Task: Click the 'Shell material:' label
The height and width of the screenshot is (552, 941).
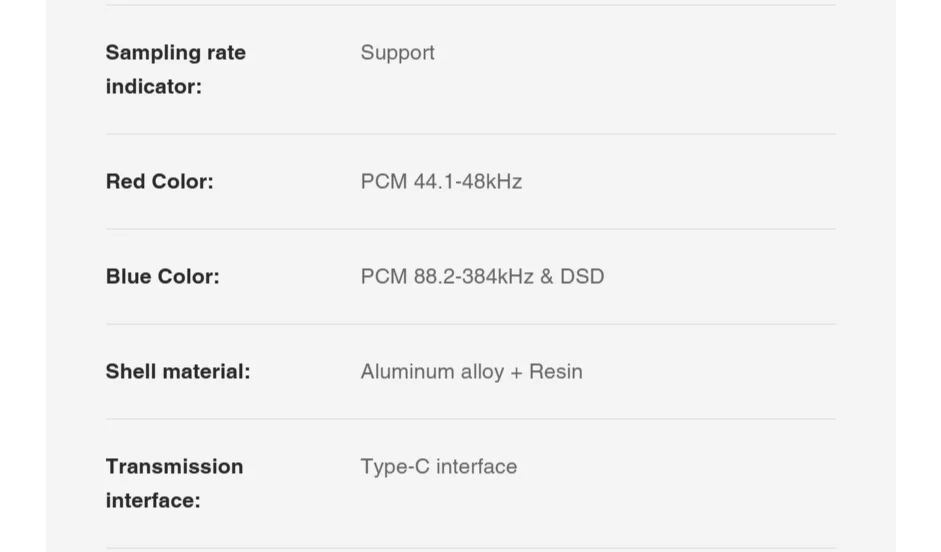Action: 178,371
